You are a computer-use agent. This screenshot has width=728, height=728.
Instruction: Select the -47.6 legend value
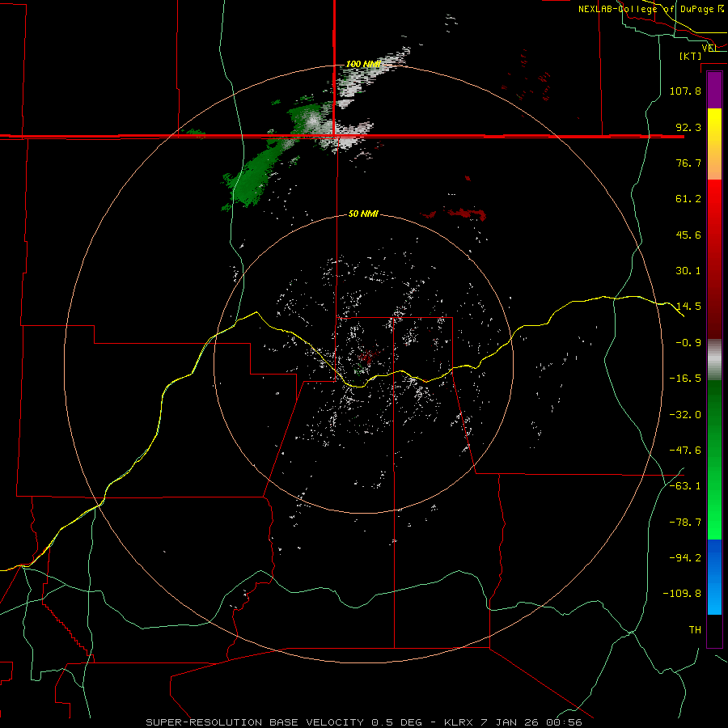click(685, 450)
